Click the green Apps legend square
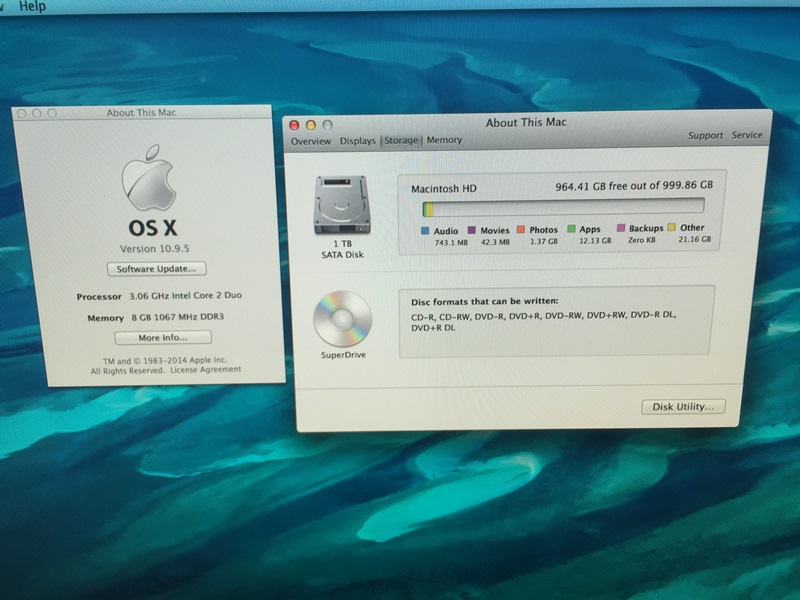This screenshot has width=800, height=600. pos(571,230)
